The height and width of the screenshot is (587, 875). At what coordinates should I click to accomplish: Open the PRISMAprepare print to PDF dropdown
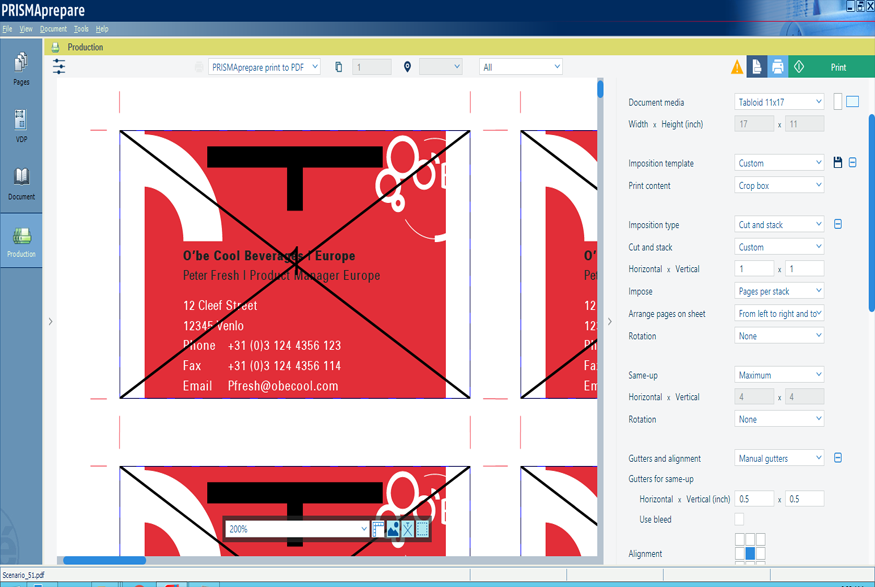[x=265, y=67]
